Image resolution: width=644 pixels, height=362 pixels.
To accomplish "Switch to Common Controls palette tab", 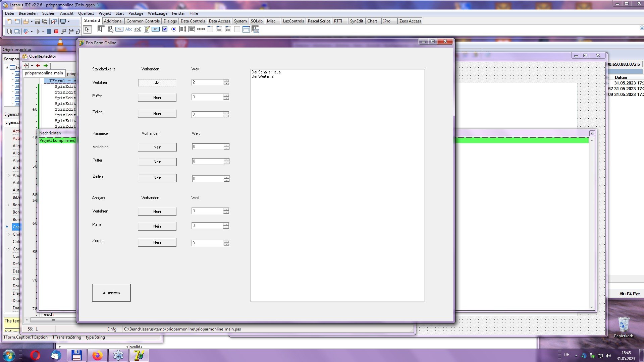I will point(143,21).
